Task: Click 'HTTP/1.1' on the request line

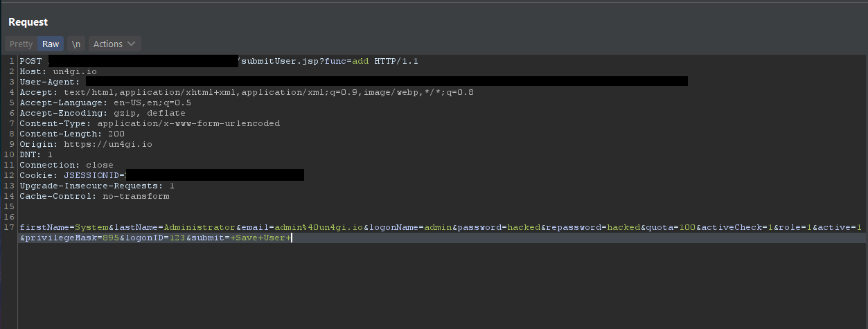Action: pyautogui.click(x=396, y=61)
